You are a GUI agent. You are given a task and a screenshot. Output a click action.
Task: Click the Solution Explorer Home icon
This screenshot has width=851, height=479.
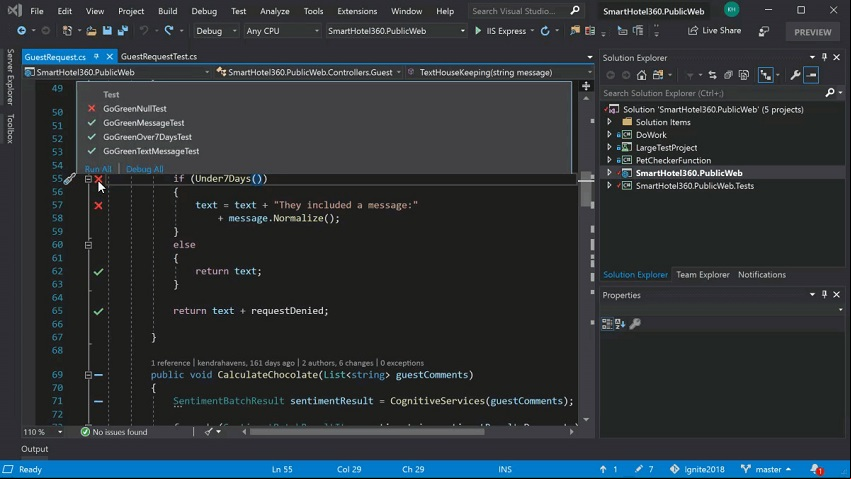642,75
